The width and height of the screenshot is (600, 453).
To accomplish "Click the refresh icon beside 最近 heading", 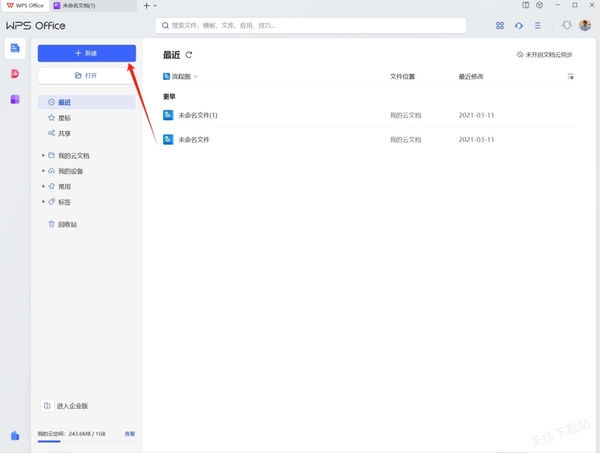I will (x=189, y=55).
